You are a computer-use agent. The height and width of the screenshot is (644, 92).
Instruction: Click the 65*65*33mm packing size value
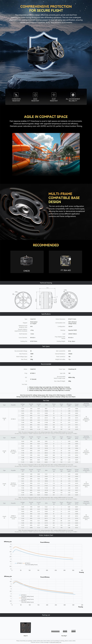33,341
